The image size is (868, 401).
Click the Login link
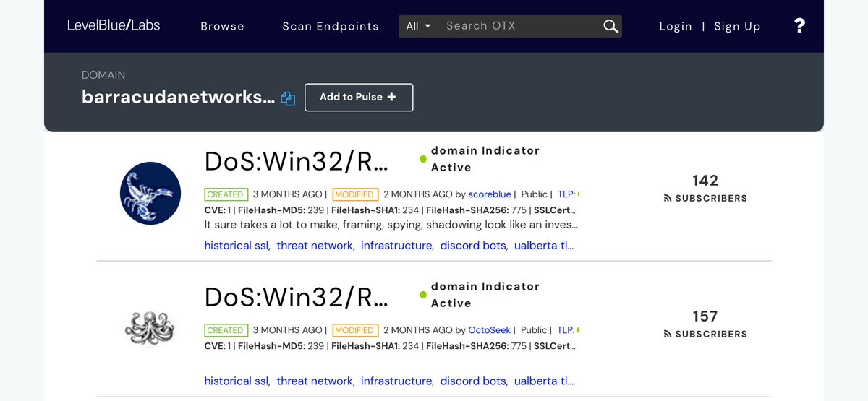(676, 26)
